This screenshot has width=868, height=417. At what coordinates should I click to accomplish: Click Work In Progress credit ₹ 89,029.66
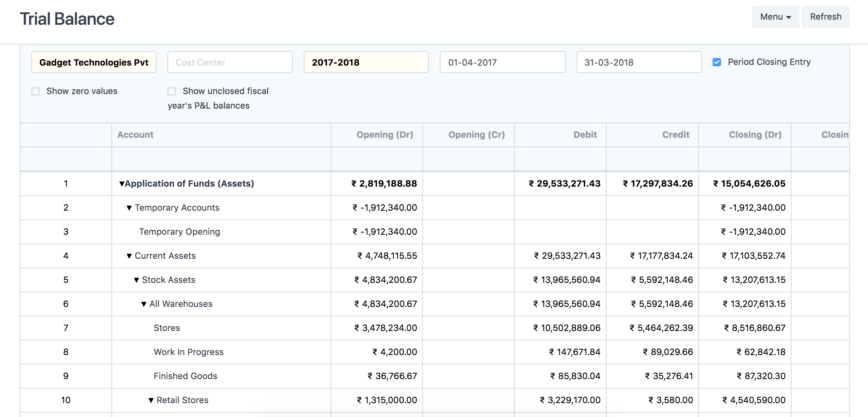tap(668, 352)
